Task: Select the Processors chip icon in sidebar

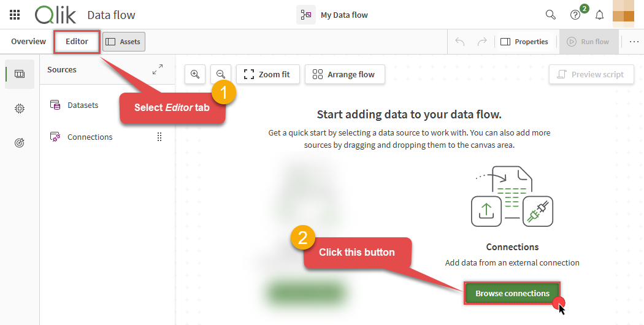Action: pyautogui.click(x=19, y=109)
